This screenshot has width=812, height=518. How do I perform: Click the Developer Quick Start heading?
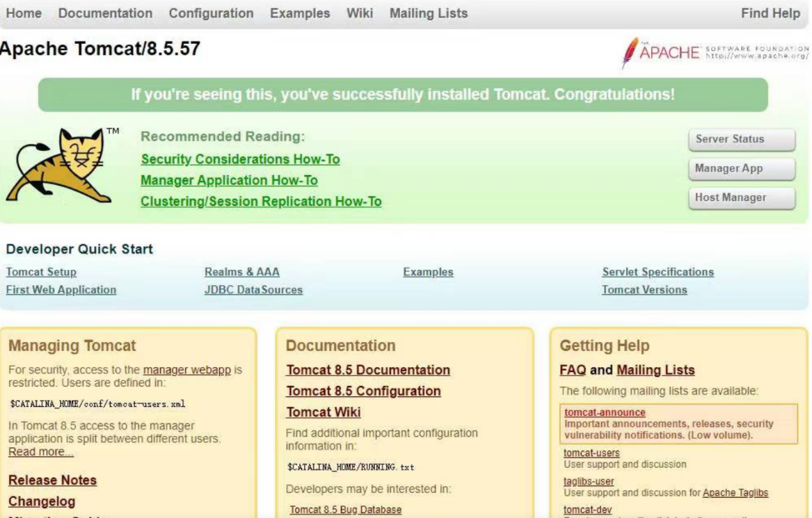tap(79, 249)
